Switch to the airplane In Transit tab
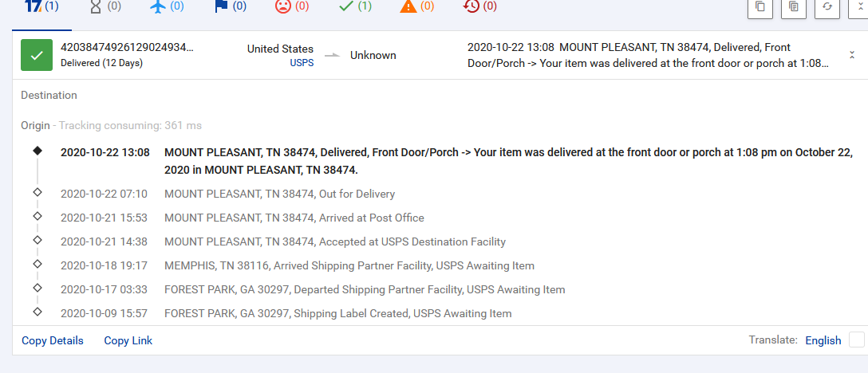This screenshot has height=373, width=868. coord(168,7)
